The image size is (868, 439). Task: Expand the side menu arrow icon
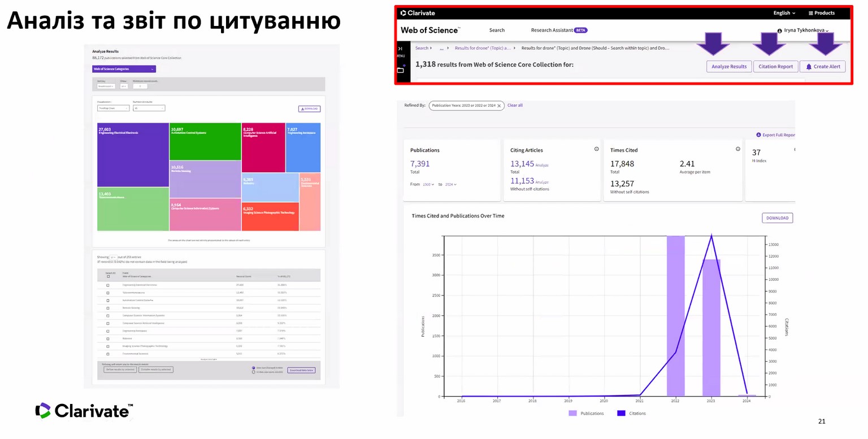point(401,49)
